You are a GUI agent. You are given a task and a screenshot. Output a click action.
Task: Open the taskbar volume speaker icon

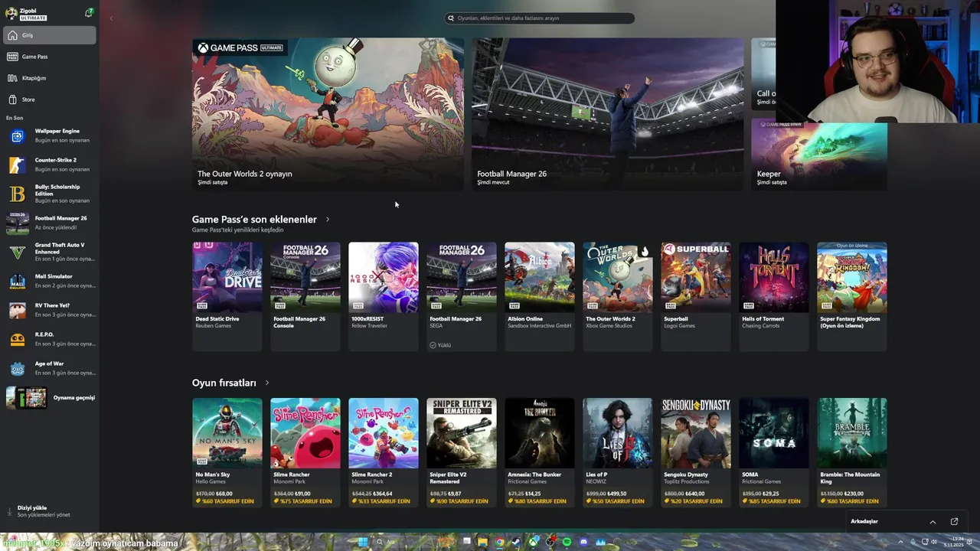point(933,542)
